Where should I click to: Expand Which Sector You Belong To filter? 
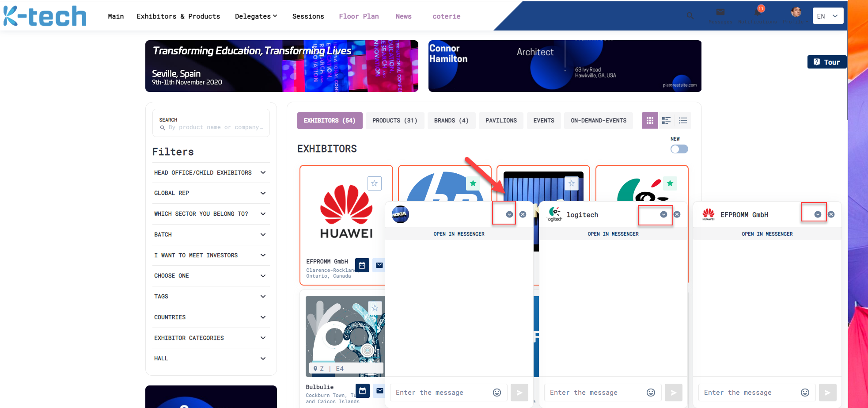210,214
